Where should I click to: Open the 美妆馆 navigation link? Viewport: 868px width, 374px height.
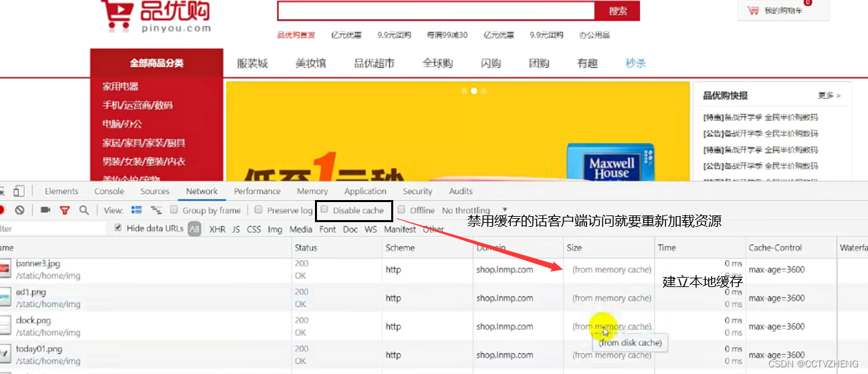click(311, 63)
